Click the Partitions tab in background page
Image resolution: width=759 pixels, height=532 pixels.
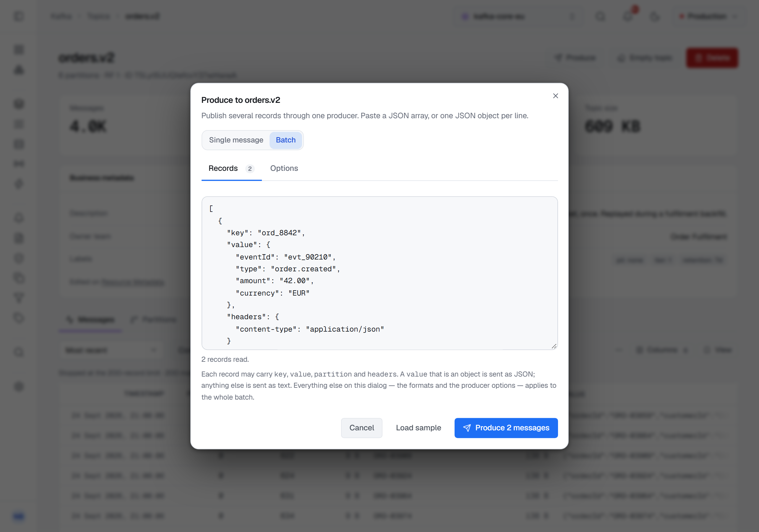pos(154,320)
